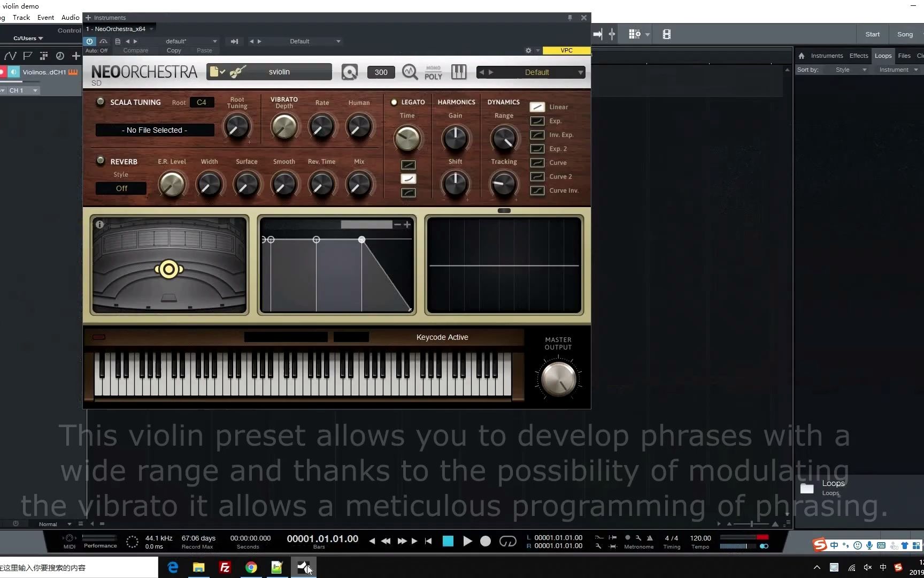Click the Copy button
Screen dimensions: 924x578
point(174,50)
